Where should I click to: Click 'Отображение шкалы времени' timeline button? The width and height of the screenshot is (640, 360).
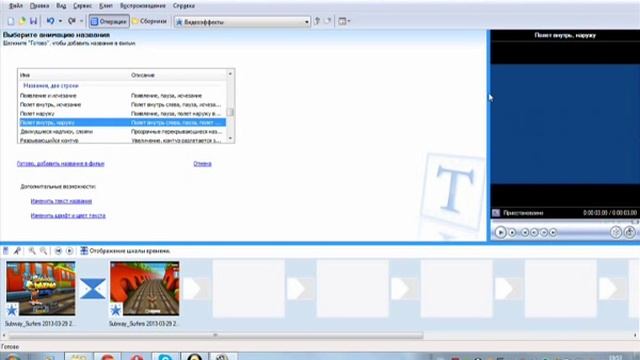click(x=125, y=251)
